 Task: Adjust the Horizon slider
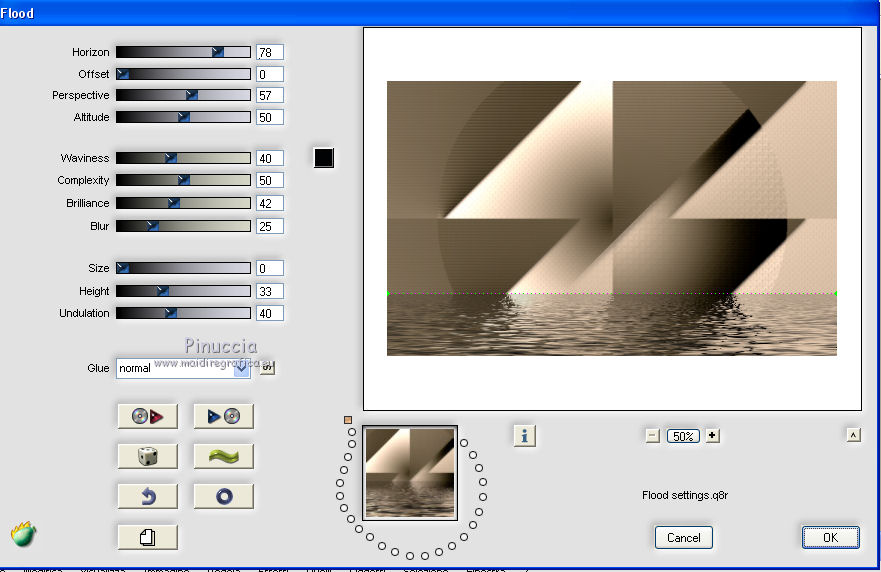pyautogui.click(x=183, y=52)
